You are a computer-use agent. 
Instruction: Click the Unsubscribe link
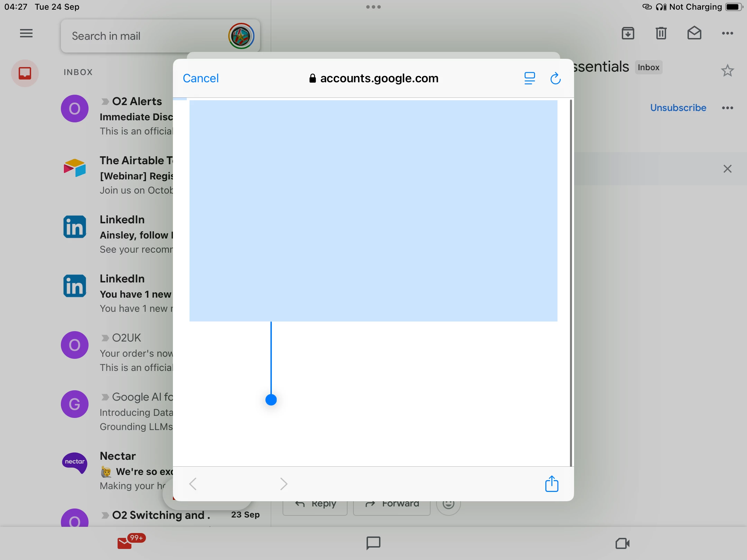(678, 108)
